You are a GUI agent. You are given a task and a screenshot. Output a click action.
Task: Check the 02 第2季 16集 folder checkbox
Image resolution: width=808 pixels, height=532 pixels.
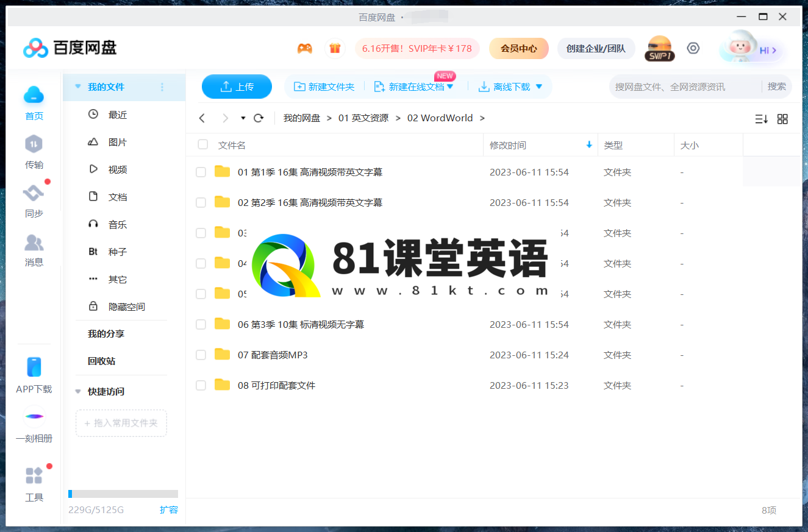[201, 203]
